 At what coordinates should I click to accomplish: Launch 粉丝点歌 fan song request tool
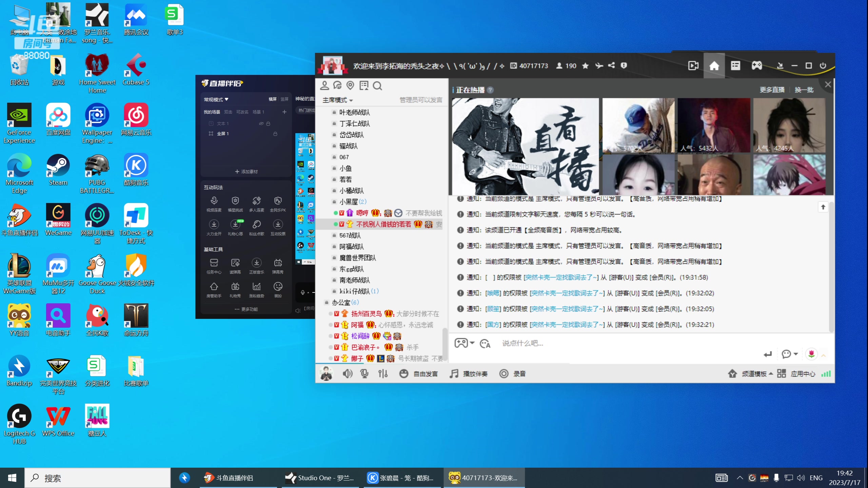coord(257,227)
